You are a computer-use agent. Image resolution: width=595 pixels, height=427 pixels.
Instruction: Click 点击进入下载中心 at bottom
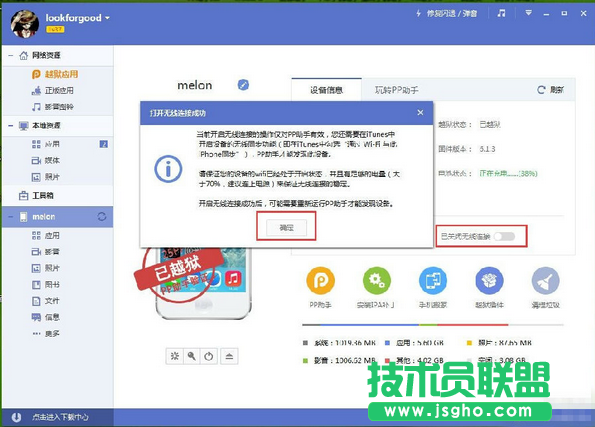(x=60, y=417)
